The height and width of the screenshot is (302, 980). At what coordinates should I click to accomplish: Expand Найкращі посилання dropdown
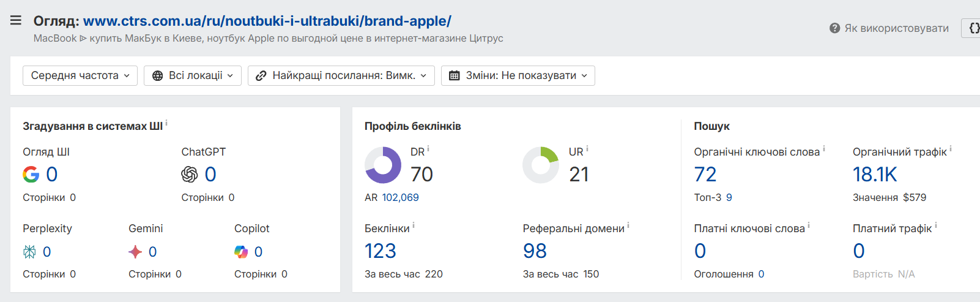click(341, 75)
